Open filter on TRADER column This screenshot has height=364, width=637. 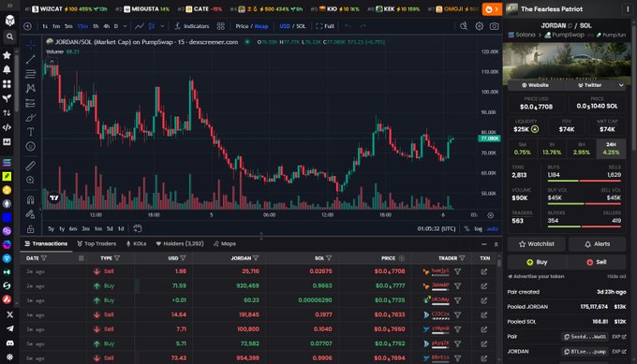point(462,258)
